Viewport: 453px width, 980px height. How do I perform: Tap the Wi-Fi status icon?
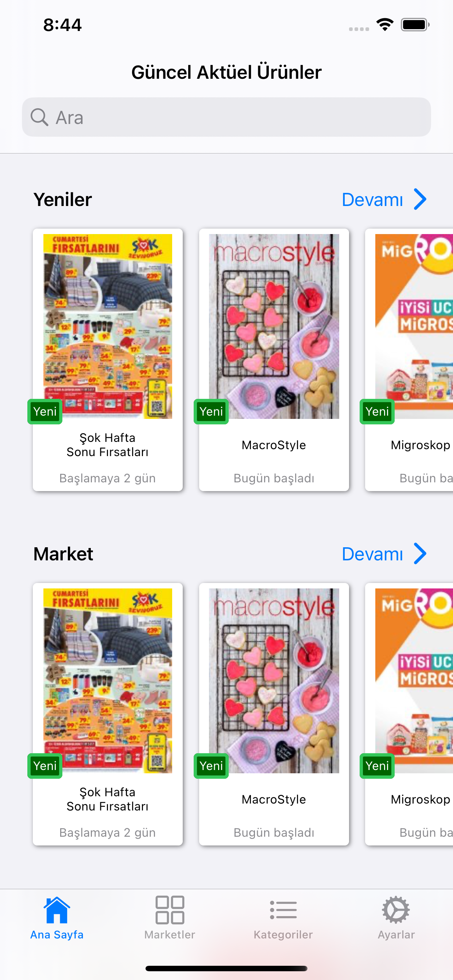pyautogui.click(x=385, y=25)
